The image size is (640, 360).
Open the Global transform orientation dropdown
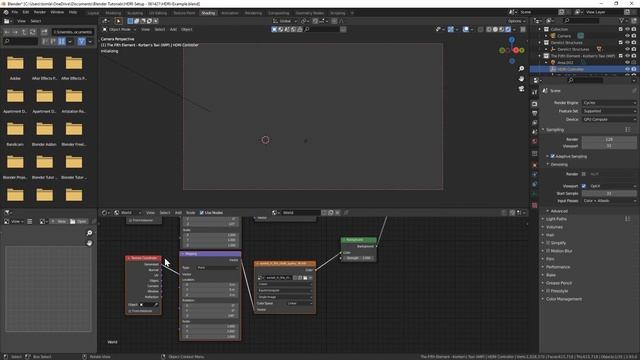tap(285, 21)
